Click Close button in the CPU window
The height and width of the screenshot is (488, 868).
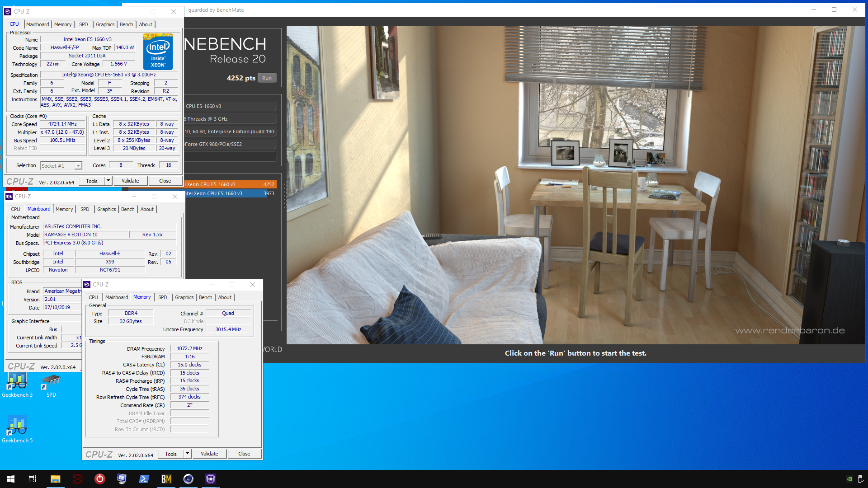(165, 181)
